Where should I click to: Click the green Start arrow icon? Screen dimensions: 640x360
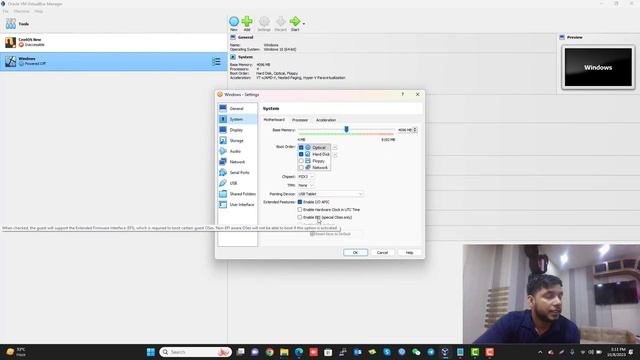point(295,23)
